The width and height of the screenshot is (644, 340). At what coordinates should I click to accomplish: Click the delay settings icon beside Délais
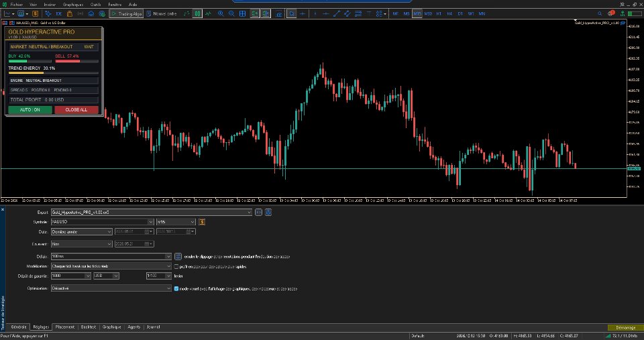pos(178,256)
